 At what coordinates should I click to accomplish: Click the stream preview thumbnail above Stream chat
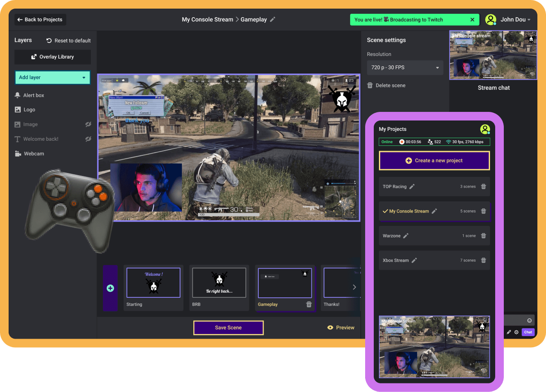[x=493, y=55]
